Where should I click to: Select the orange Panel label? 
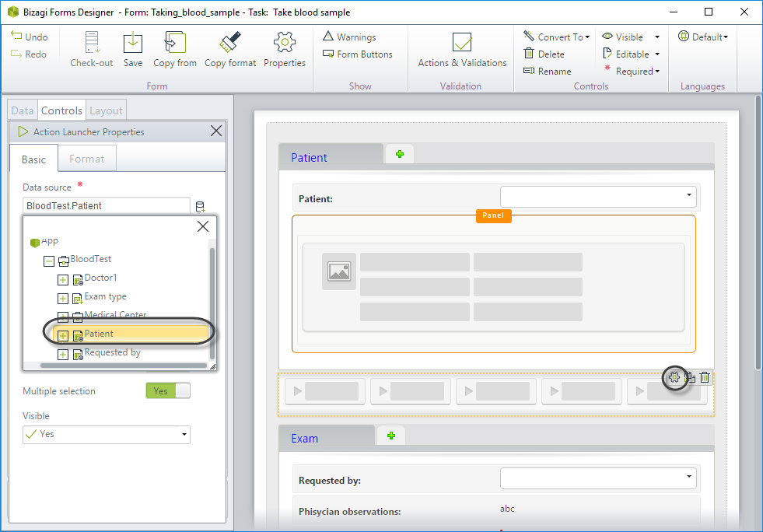tap(493, 215)
